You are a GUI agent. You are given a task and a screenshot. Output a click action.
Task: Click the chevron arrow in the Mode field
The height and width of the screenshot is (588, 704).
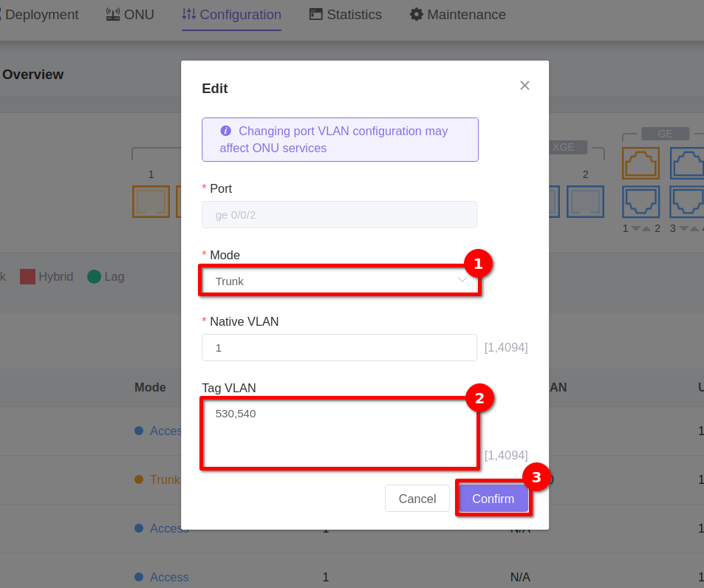[462, 280]
